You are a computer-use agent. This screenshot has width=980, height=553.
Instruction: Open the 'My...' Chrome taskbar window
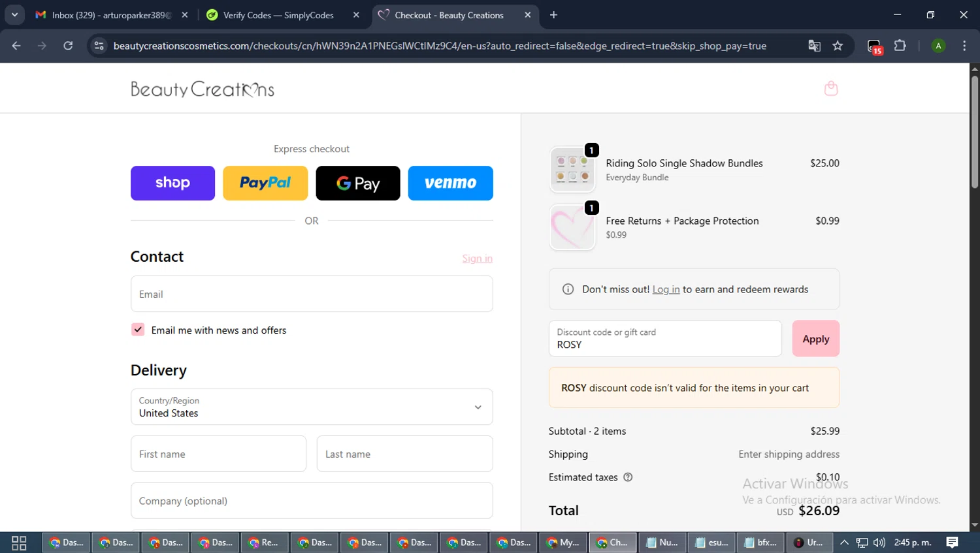pyautogui.click(x=563, y=543)
